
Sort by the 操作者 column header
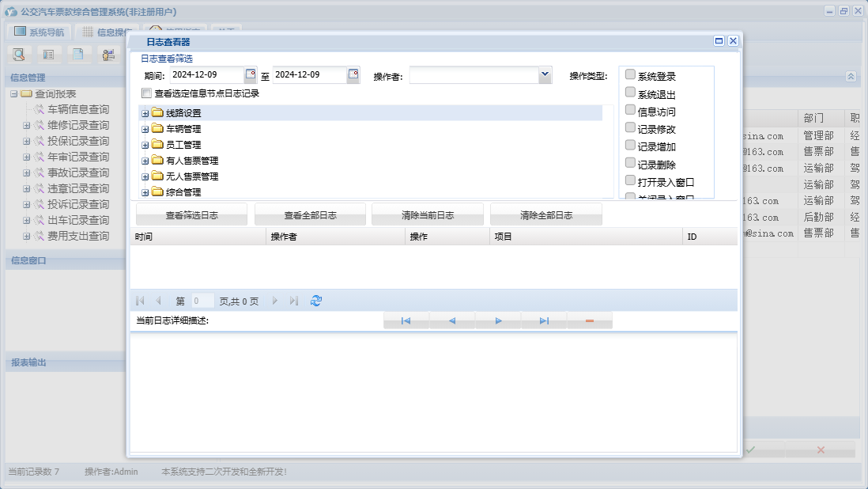(335, 237)
